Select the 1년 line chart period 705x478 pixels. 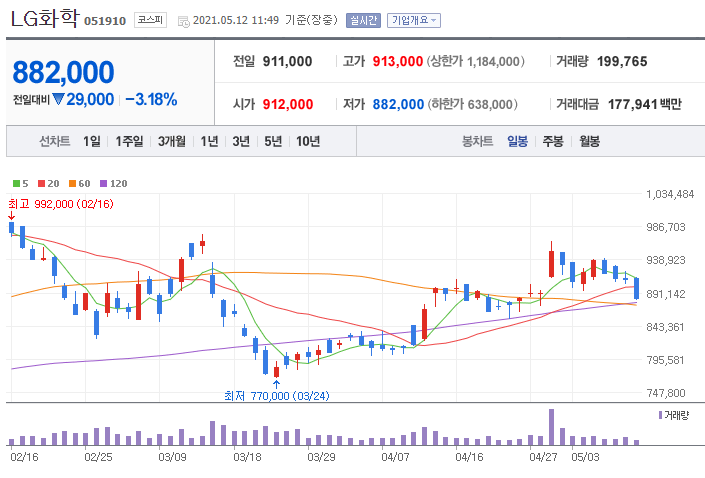pyautogui.click(x=209, y=141)
